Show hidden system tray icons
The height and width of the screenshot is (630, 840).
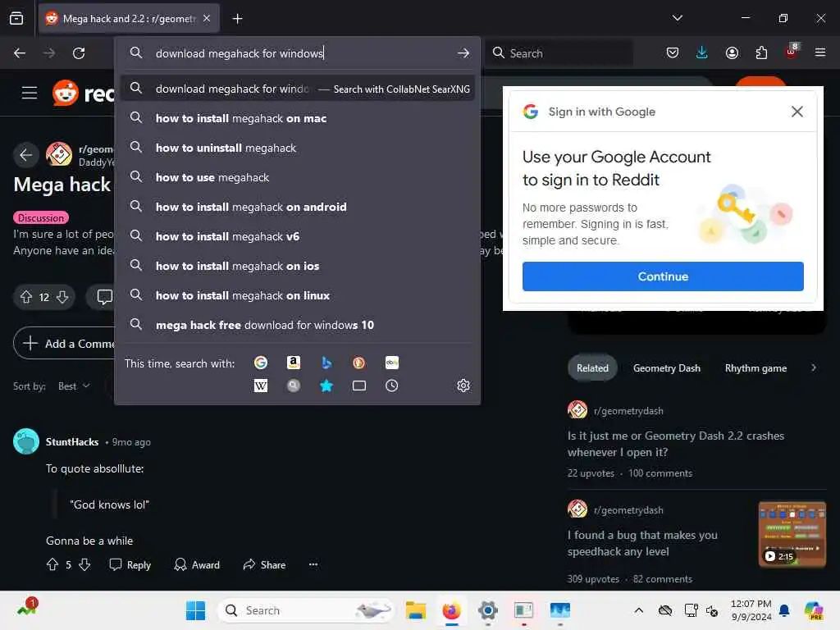click(638, 610)
